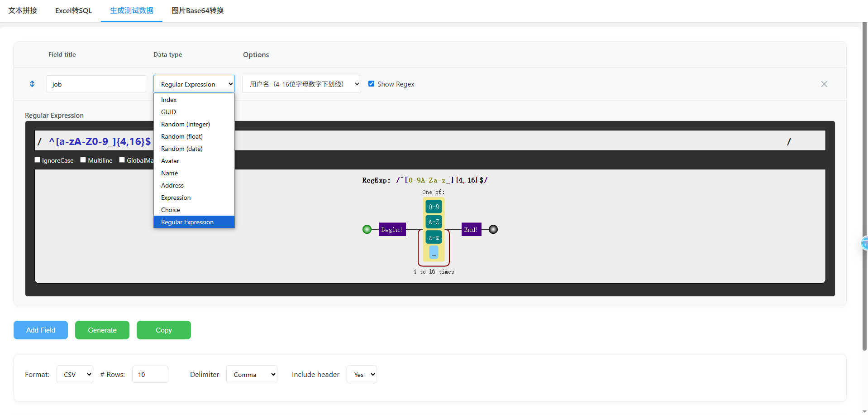Enable the GlobalMatch checkbox
The image size is (868, 415).
click(x=122, y=159)
